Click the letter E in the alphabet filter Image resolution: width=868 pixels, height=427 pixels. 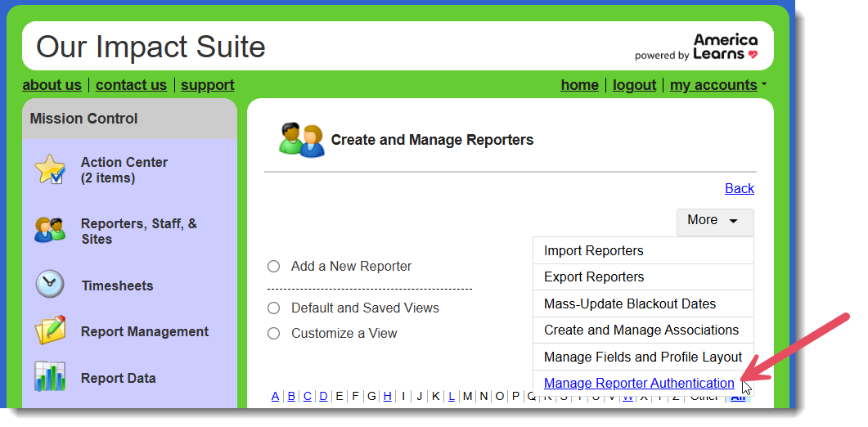(x=340, y=396)
